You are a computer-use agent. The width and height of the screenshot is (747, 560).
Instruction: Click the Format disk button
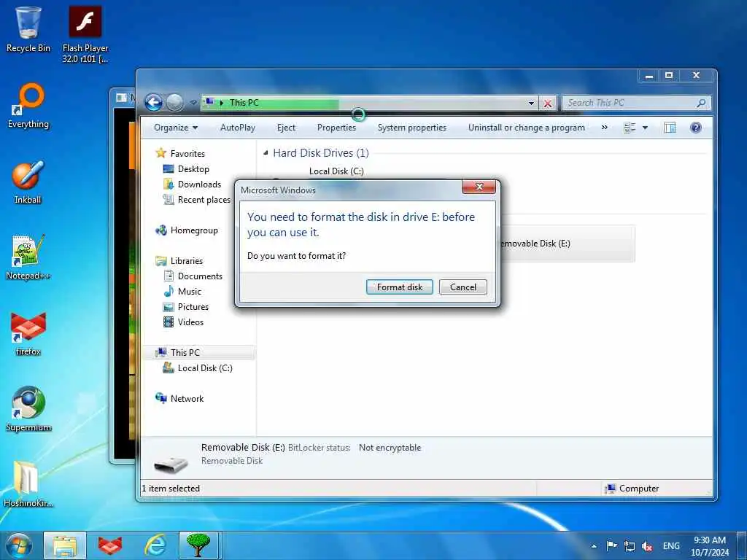(x=399, y=287)
